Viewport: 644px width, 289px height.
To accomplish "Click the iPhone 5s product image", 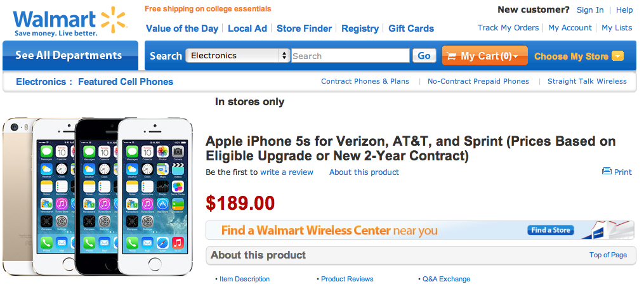I will pos(98,195).
